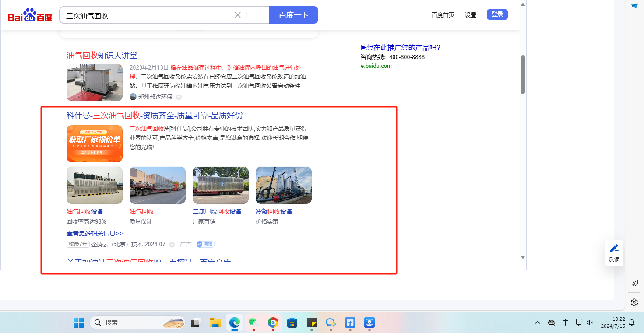This screenshot has width=644, height=333.
Task: Click the Baidu logo
Action: coord(30,15)
